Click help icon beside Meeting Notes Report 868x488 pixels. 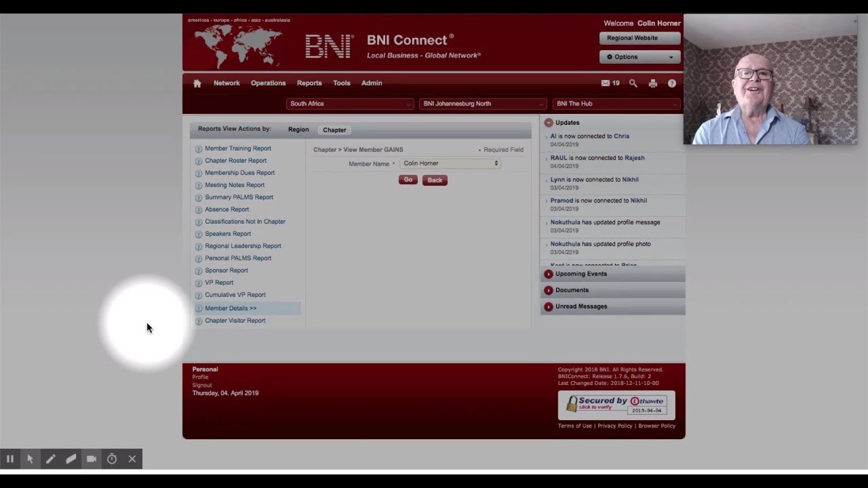tap(199, 186)
